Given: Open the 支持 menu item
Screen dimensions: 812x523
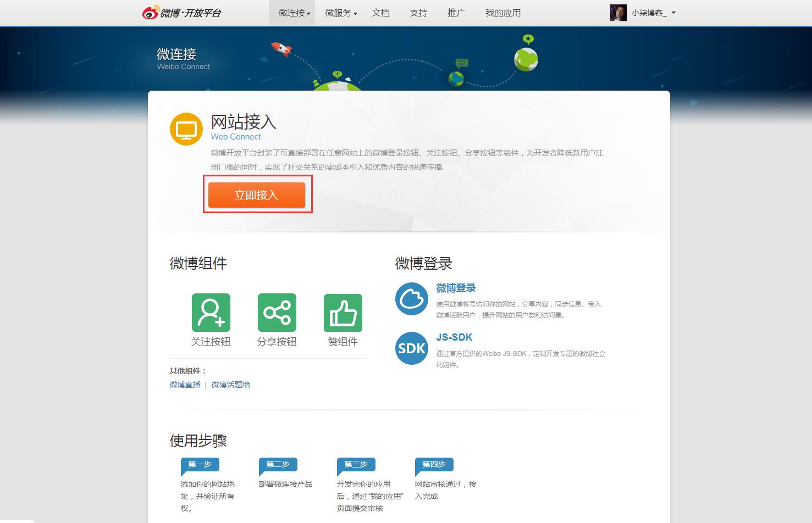Looking at the screenshot, I should pyautogui.click(x=418, y=13).
